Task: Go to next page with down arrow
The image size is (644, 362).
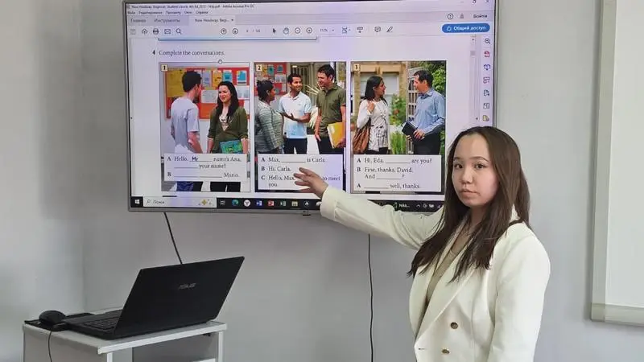Action: 235,31
